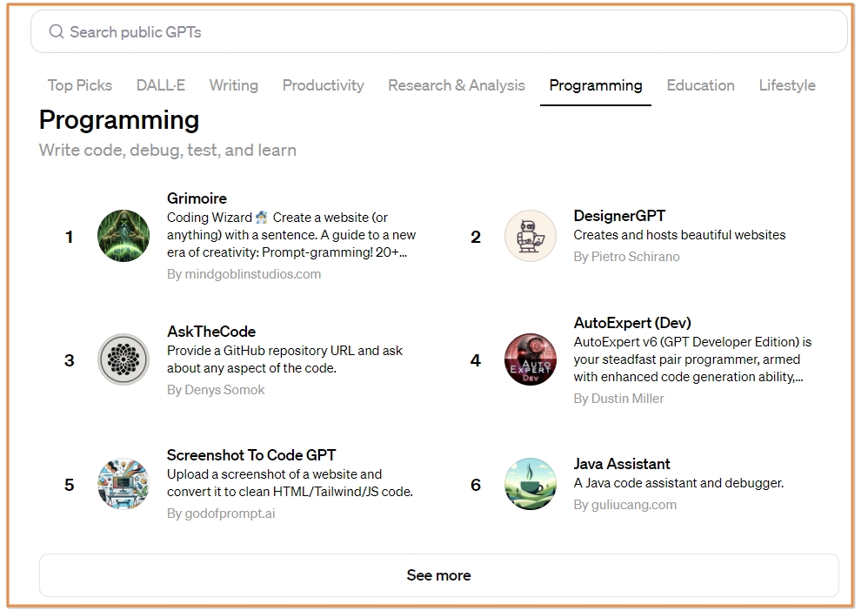
Task: Open Java Assistant coffee cup avatar
Action: [x=531, y=484]
